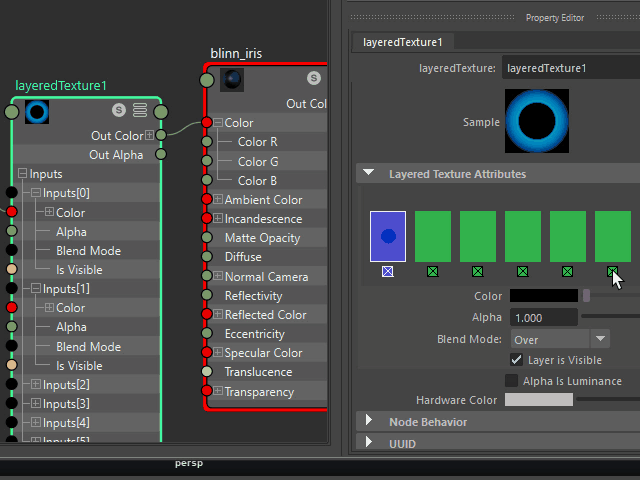Open the Blend Mode dropdown
This screenshot has width=640, height=480.
tap(559, 339)
